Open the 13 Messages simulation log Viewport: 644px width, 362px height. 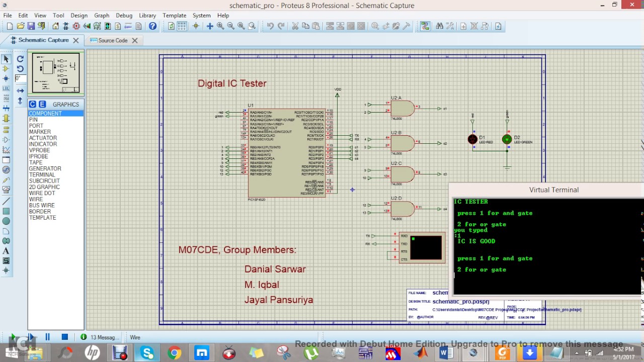[x=100, y=337]
